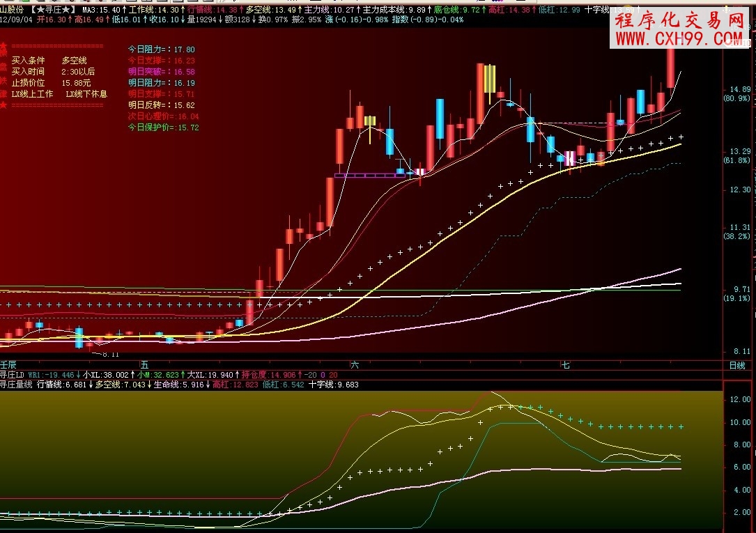Click the 【★寻庄★】 indicator title

point(54,11)
